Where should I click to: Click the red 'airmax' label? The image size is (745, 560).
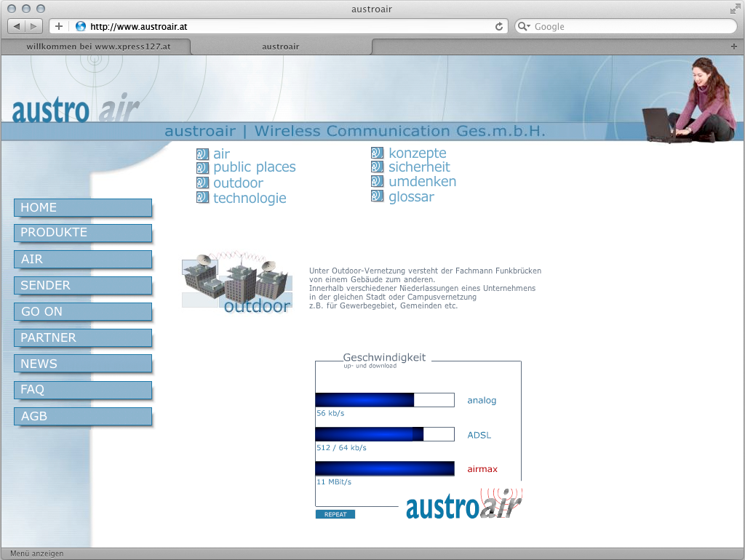[482, 469]
